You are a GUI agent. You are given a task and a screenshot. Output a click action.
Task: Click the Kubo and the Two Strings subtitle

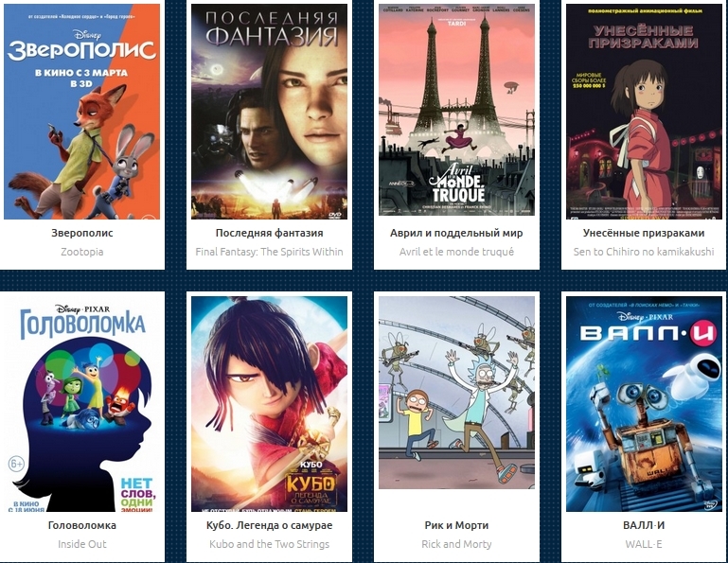[269, 544]
